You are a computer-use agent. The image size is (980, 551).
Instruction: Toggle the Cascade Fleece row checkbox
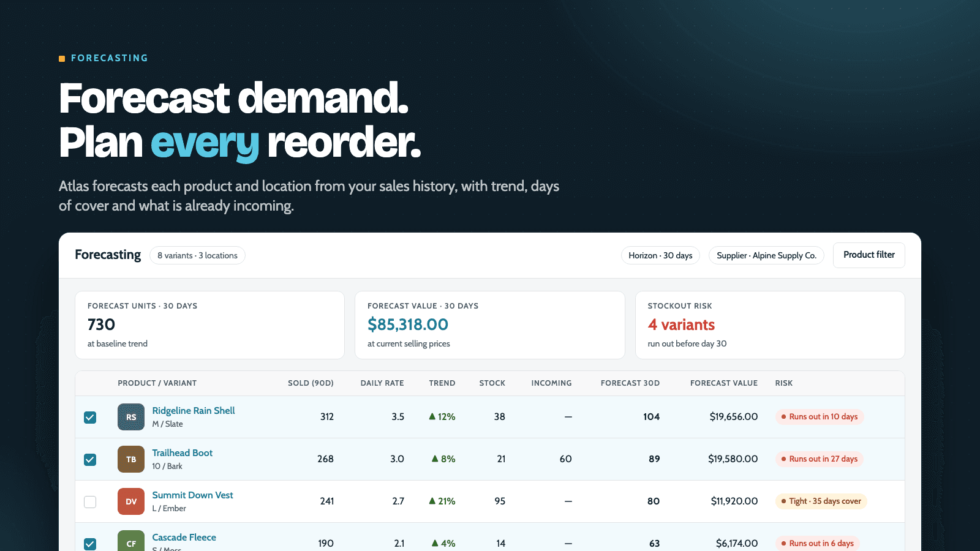click(90, 544)
